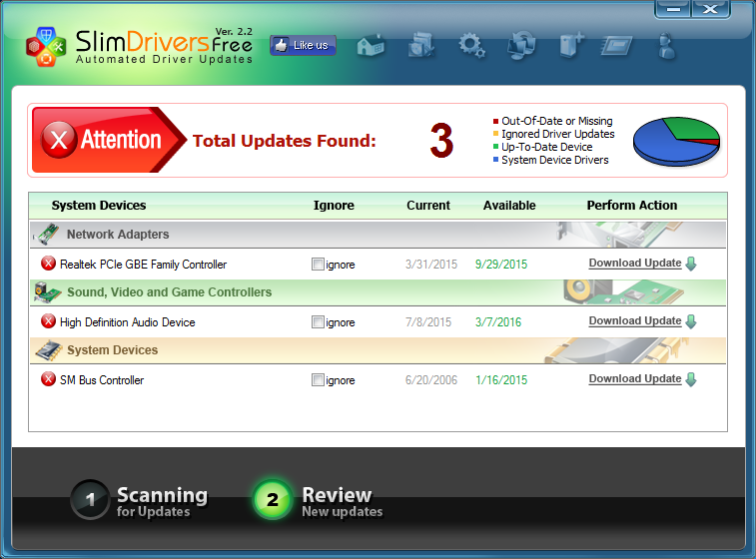Download Update for Realtek PCIe GBE Controller

click(x=635, y=264)
